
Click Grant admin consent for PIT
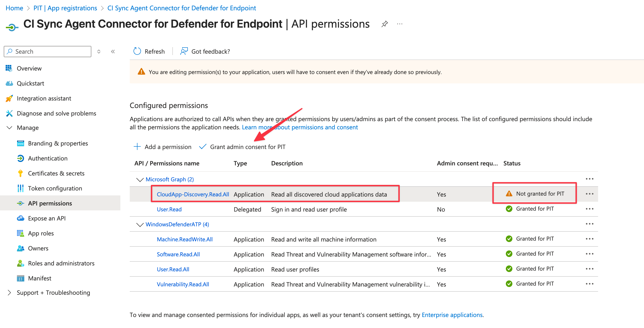click(x=242, y=147)
